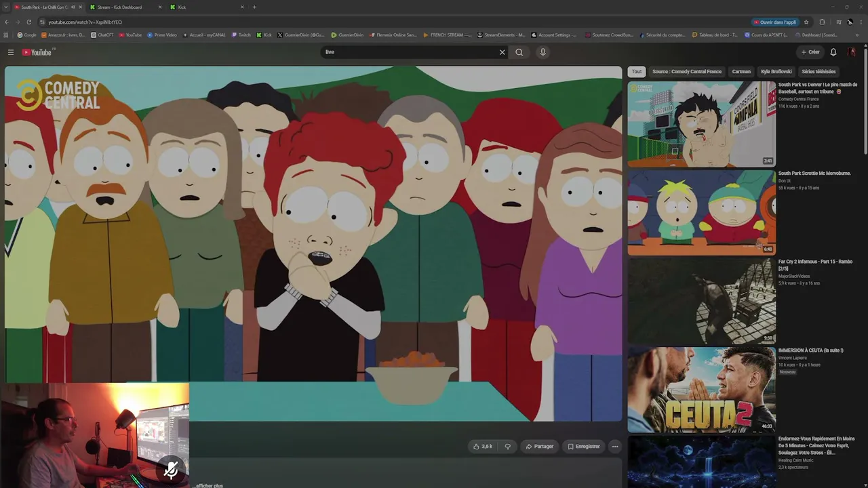The width and height of the screenshot is (868, 488).
Task: Open the apps grid in the bookmarks bar
Action: tap(6, 35)
